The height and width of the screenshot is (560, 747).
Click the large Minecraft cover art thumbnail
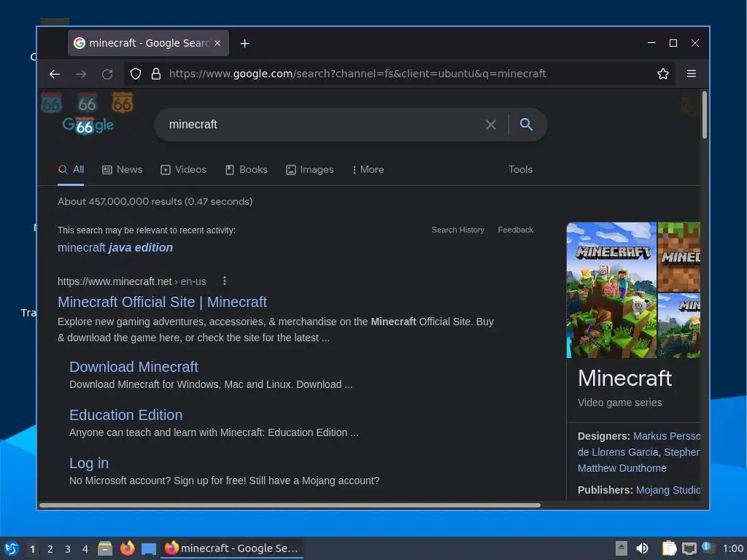[611, 290]
